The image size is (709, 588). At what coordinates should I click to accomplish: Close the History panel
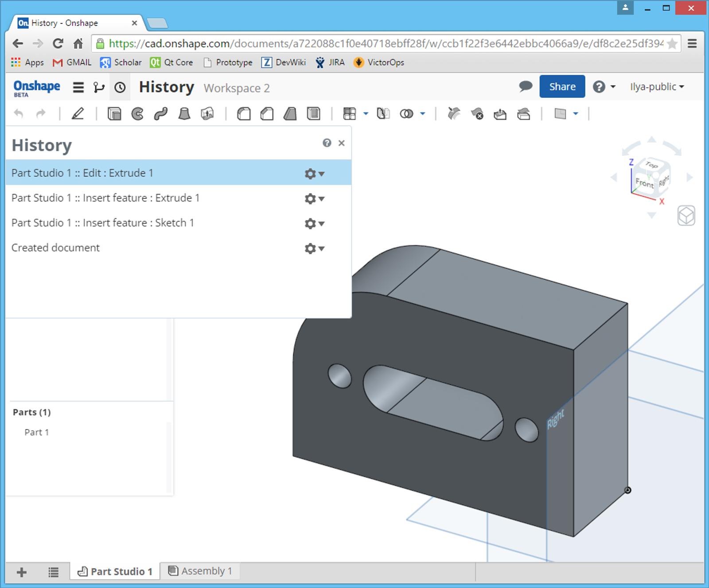coord(341,143)
